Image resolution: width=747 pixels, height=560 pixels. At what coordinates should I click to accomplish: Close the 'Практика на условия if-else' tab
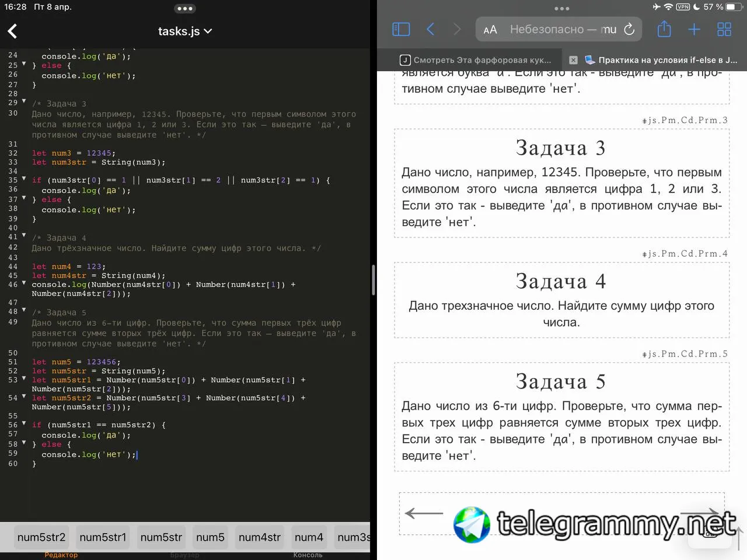click(573, 60)
